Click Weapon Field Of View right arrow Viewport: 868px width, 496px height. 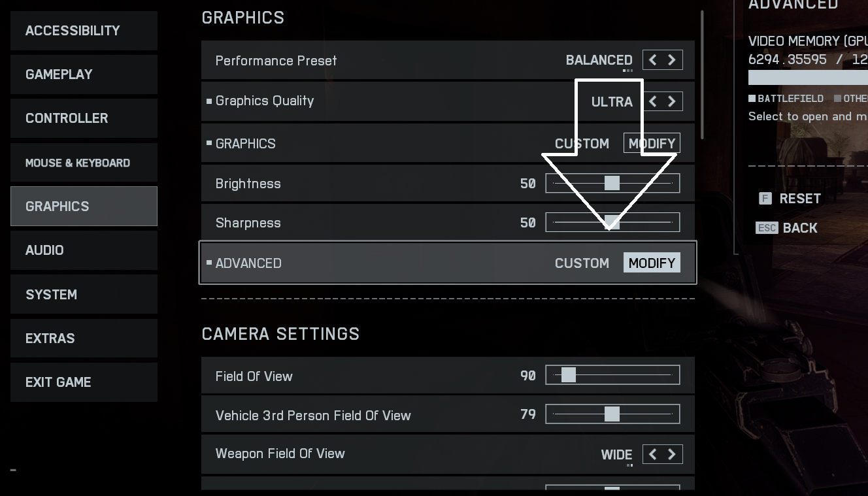tap(672, 454)
